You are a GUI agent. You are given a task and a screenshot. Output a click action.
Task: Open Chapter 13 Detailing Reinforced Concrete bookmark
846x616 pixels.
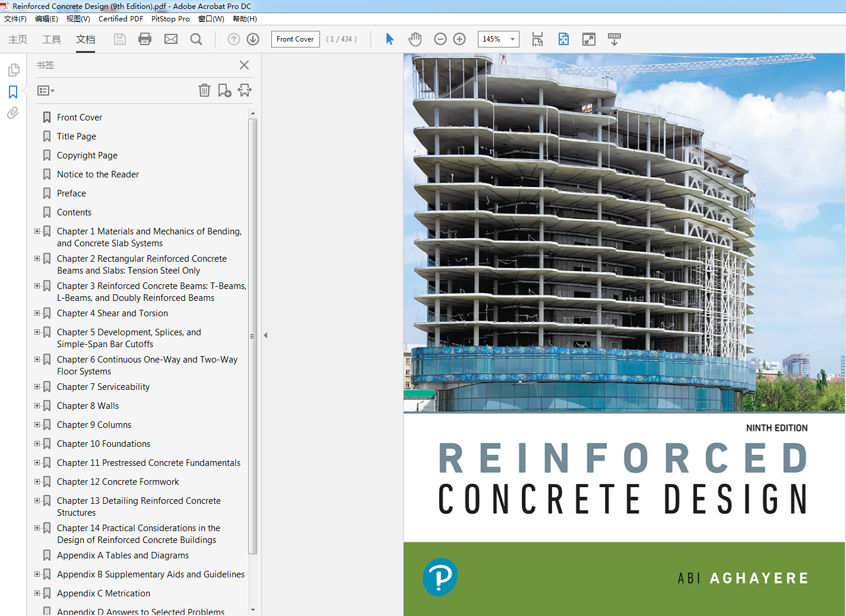pyautogui.click(x=139, y=507)
